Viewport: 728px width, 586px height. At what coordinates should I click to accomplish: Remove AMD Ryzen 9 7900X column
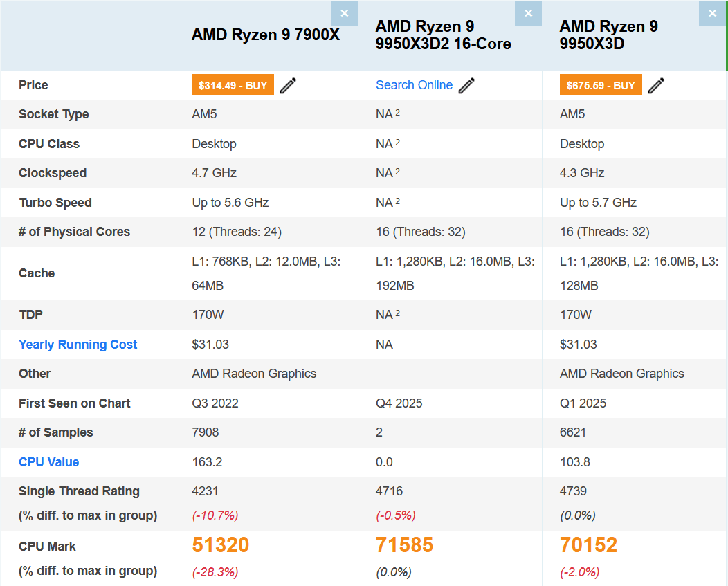point(345,13)
